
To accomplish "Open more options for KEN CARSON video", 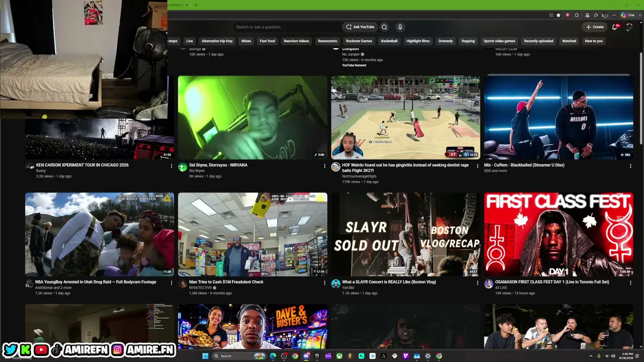I will [x=172, y=166].
